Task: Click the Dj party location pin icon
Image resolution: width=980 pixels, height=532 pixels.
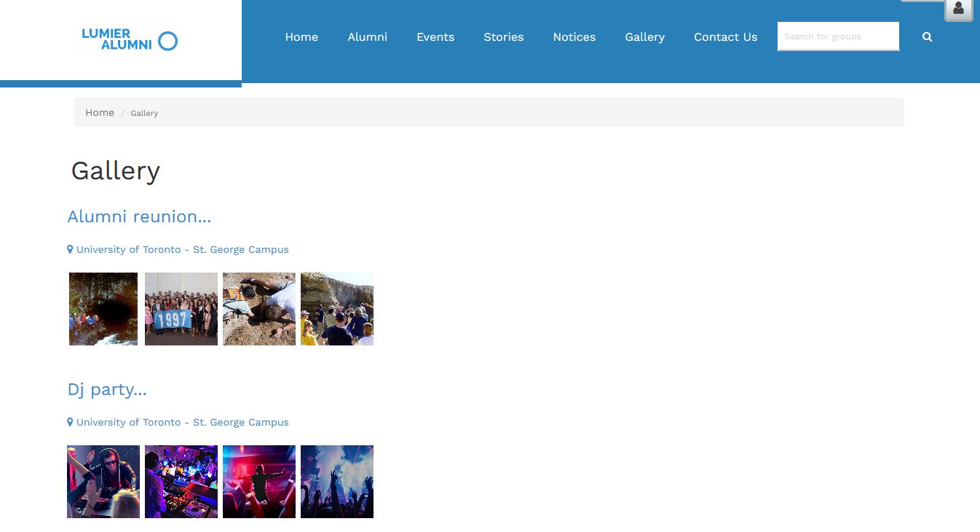Action: tap(70, 422)
